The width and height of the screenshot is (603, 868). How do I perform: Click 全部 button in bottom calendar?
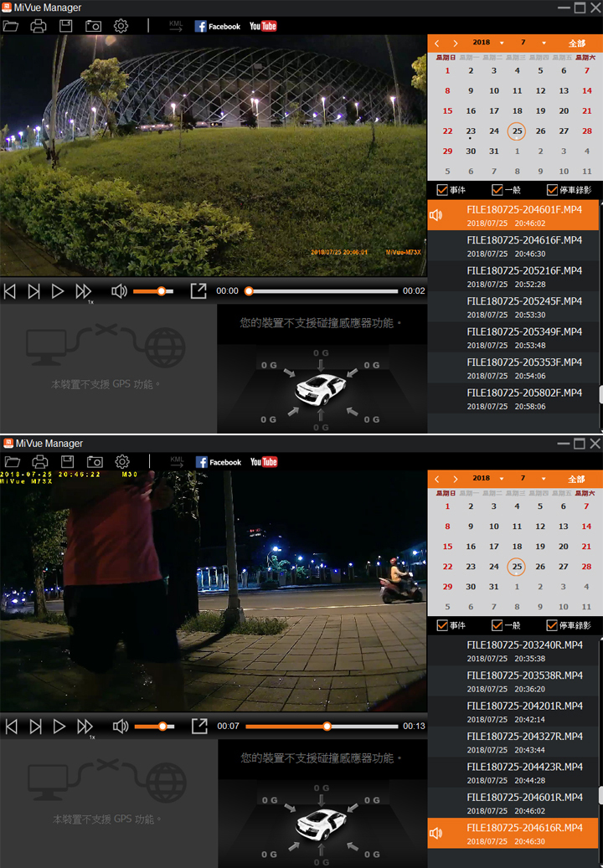(x=576, y=479)
